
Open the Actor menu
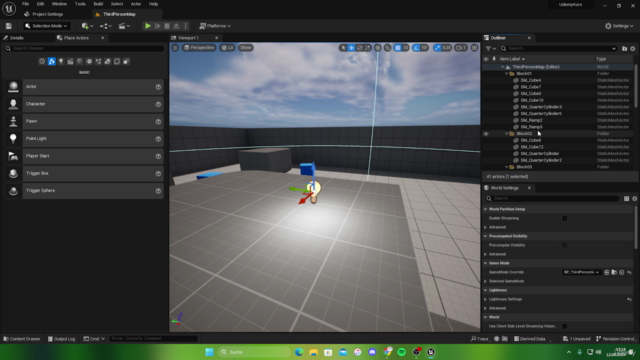pyautogui.click(x=136, y=4)
